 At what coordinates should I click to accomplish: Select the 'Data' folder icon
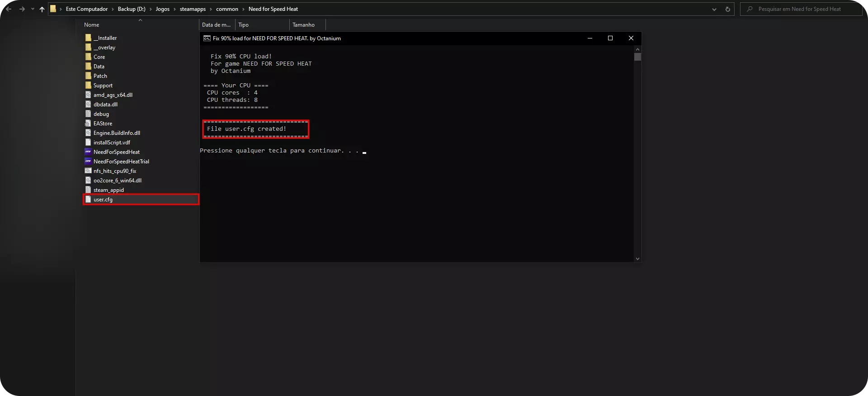click(x=88, y=67)
